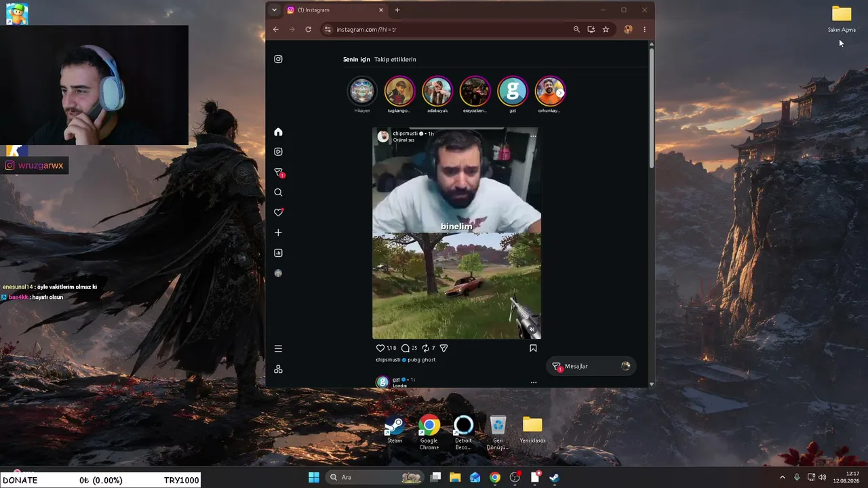Image resolution: width=868 pixels, height=488 pixels.
Task: Like the chipsmusti post
Action: 380,348
